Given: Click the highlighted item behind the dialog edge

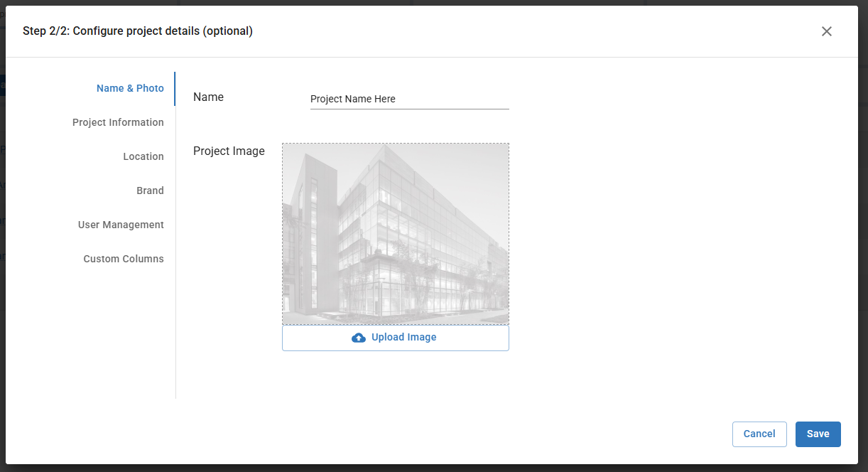Looking at the screenshot, I should (2, 85).
